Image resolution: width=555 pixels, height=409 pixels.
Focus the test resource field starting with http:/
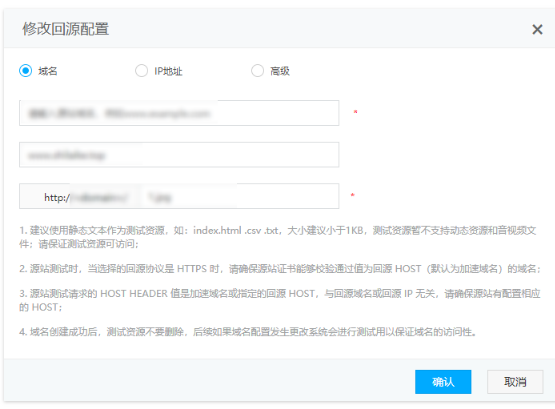click(x=179, y=196)
